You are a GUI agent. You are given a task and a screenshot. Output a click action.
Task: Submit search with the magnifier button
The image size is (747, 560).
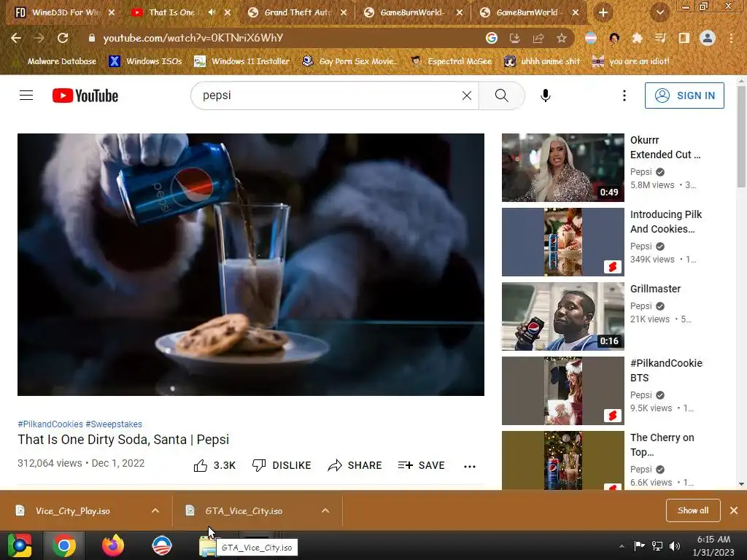click(x=501, y=96)
